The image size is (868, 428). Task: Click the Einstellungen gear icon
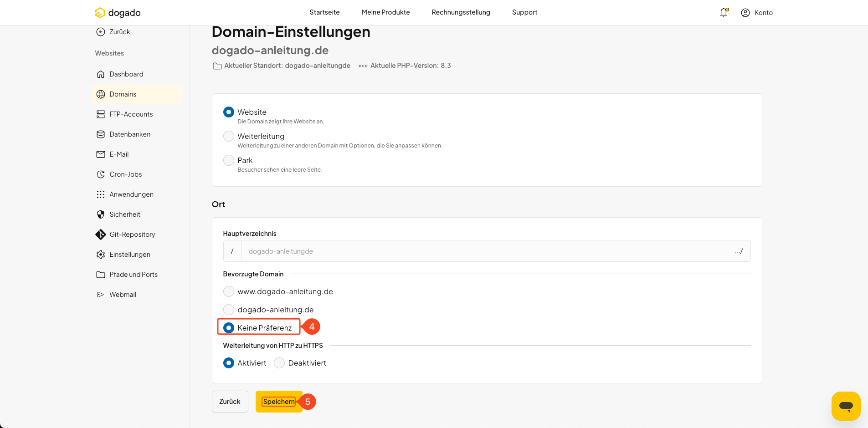[101, 255]
